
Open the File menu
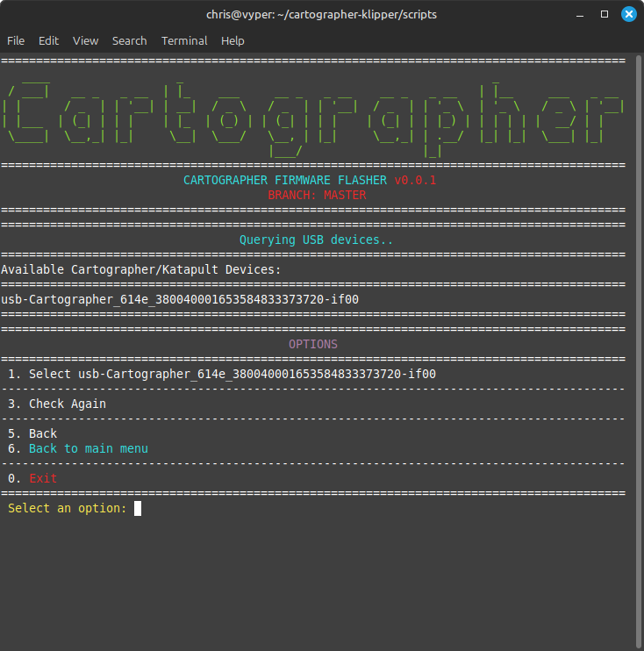point(16,40)
